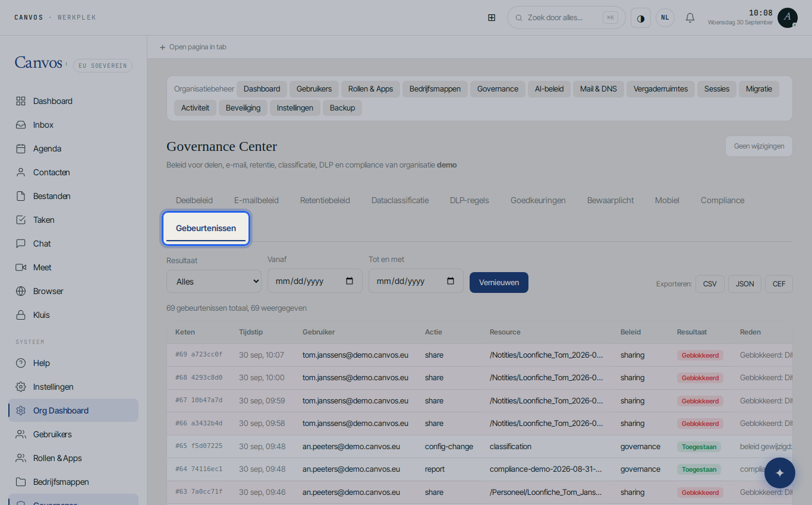Click the Geen wijzigingen button
This screenshot has height=505, width=812.
point(759,146)
